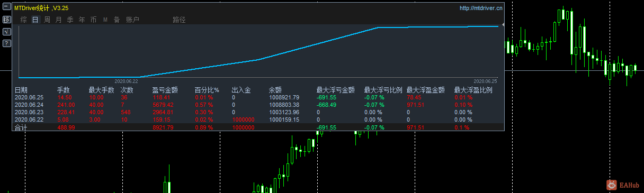Click the 最大手数 column header
Image resolution: width=644 pixels, height=193 pixels.
[x=102, y=90]
